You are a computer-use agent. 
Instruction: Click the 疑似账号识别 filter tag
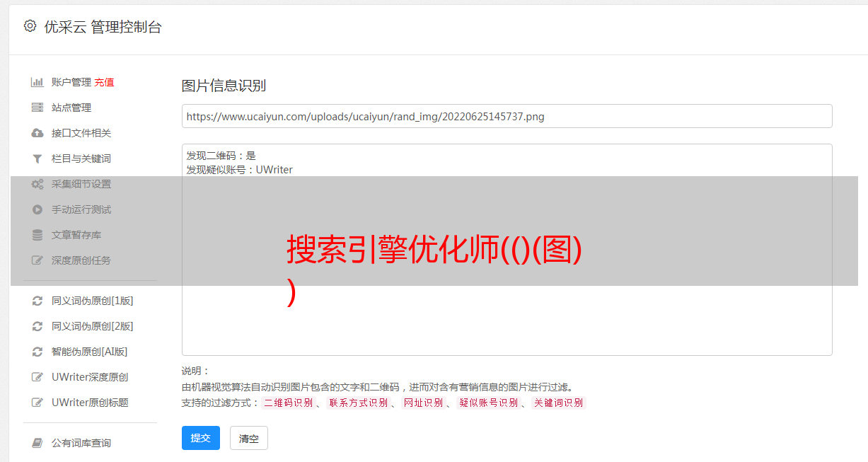pos(489,403)
